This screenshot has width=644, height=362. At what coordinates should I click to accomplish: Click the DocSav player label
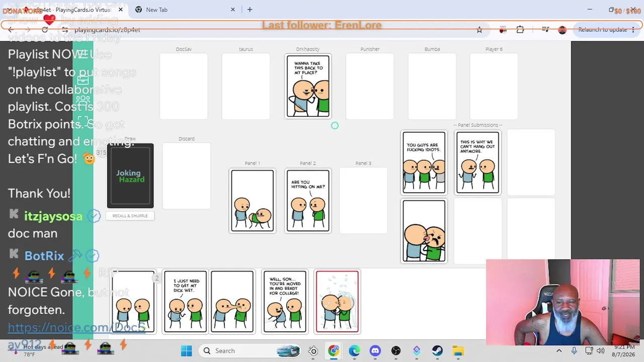[x=184, y=49]
